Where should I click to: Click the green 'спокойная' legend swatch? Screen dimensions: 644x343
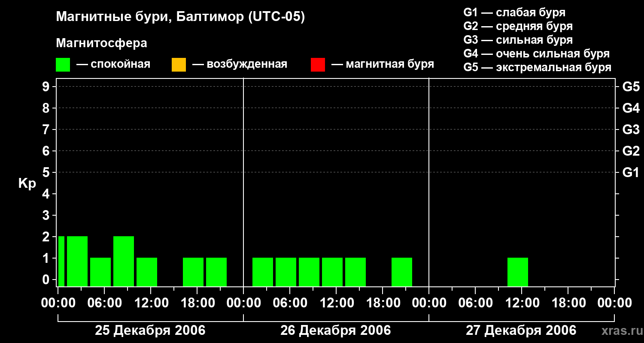coord(63,65)
